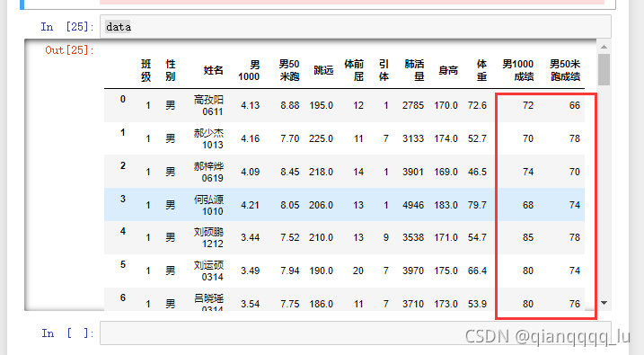The width and height of the screenshot is (644, 355).
Task: Click lung capacity value 2785
Action: tap(413, 105)
